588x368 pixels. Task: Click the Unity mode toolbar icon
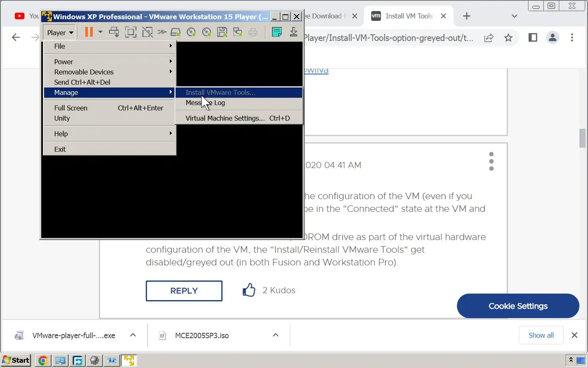tap(147, 32)
